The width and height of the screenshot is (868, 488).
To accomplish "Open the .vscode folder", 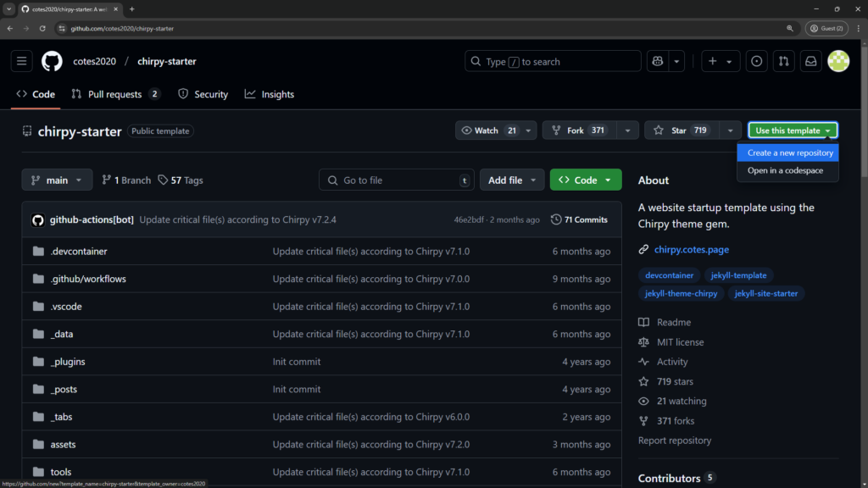I will (66, 307).
